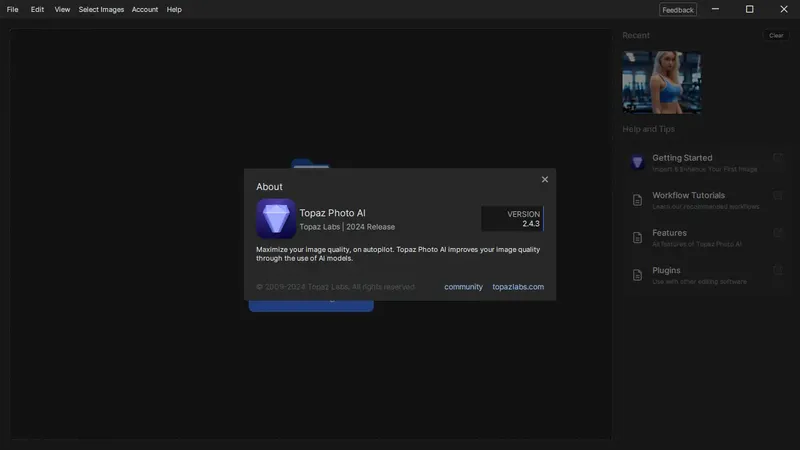Clear the Recent images list
Image resolution: width=800 pixels, height=450 pixels.
(776, 35)
